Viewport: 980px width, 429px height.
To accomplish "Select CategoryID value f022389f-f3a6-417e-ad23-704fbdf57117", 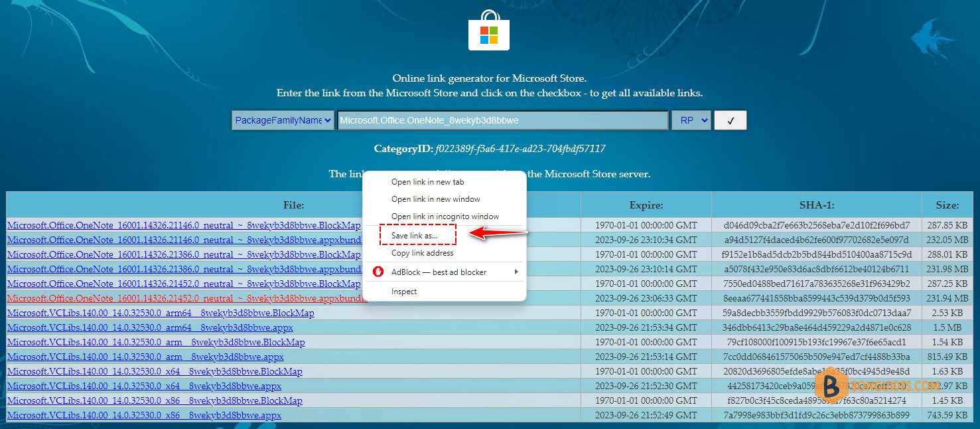I will [520, 149].
